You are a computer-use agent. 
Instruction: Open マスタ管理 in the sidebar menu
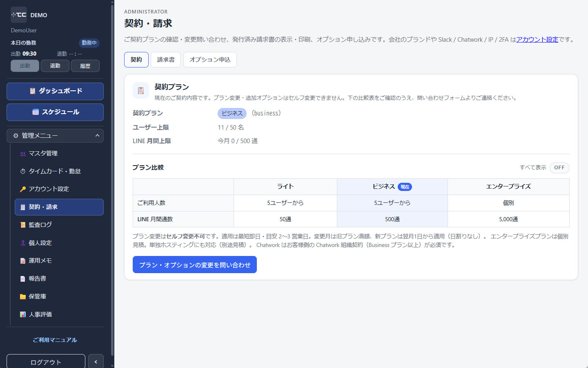pos(59,153)
